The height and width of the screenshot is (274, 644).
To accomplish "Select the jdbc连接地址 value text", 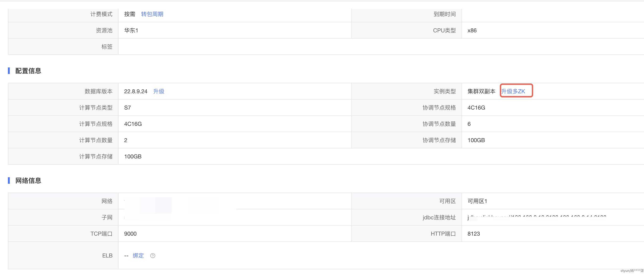I will 537,217.
